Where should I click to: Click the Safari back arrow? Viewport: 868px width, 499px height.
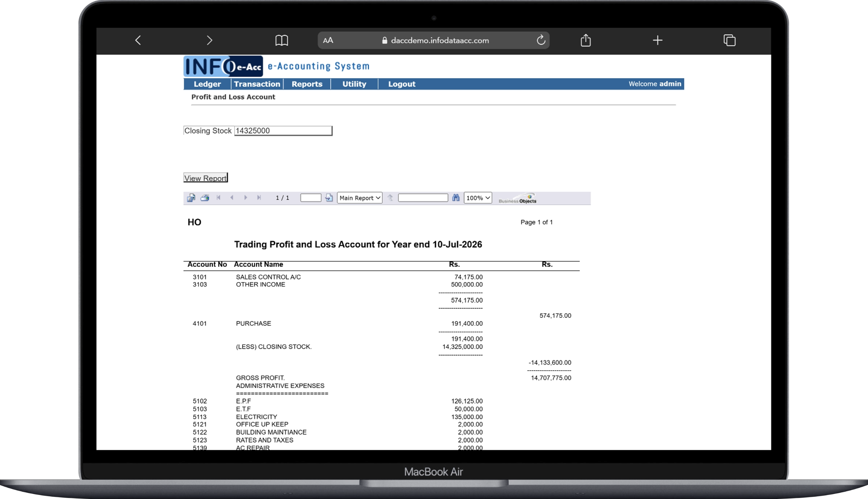138,40
